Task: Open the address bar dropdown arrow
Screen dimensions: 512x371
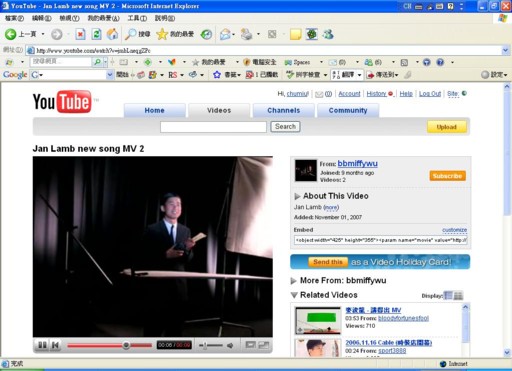Action: pyautogui.click(x=505, y=50)
